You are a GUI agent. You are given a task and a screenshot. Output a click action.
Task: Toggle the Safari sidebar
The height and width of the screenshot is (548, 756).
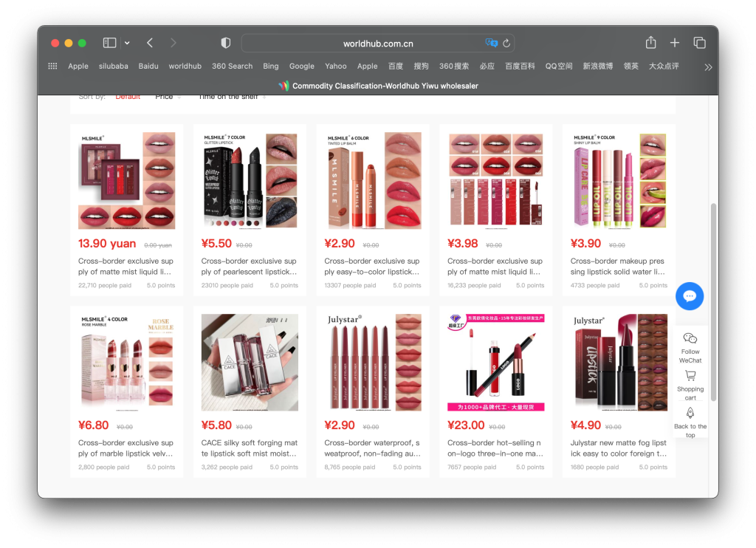[x=109, y=43]
